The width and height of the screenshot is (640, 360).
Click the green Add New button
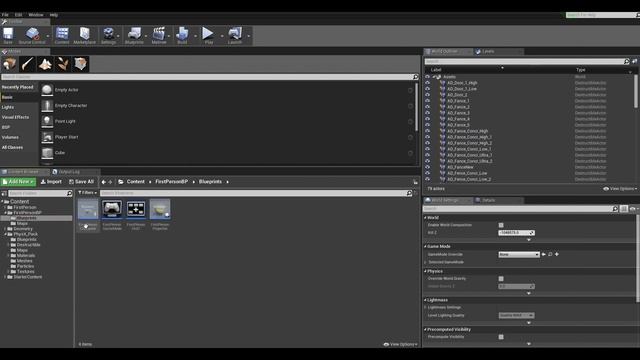(x=18, y=182)
